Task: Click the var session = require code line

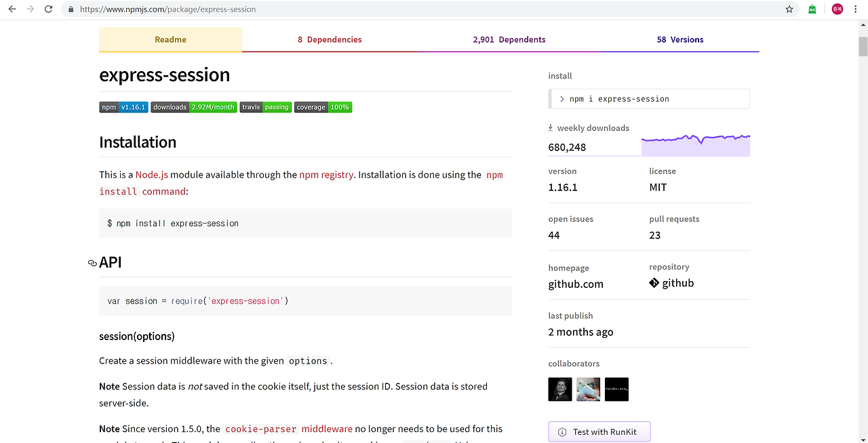Action: coord(198,301)
